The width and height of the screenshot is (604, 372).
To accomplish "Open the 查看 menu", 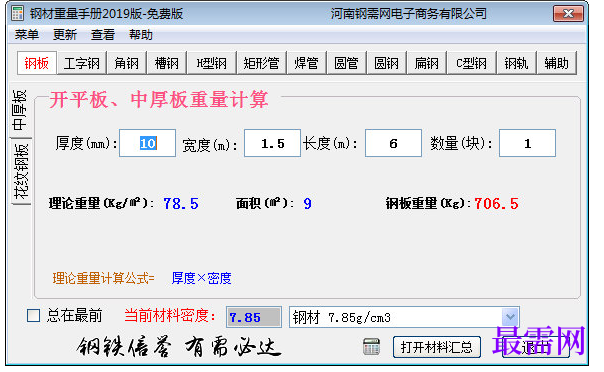I will click(102, 35).
